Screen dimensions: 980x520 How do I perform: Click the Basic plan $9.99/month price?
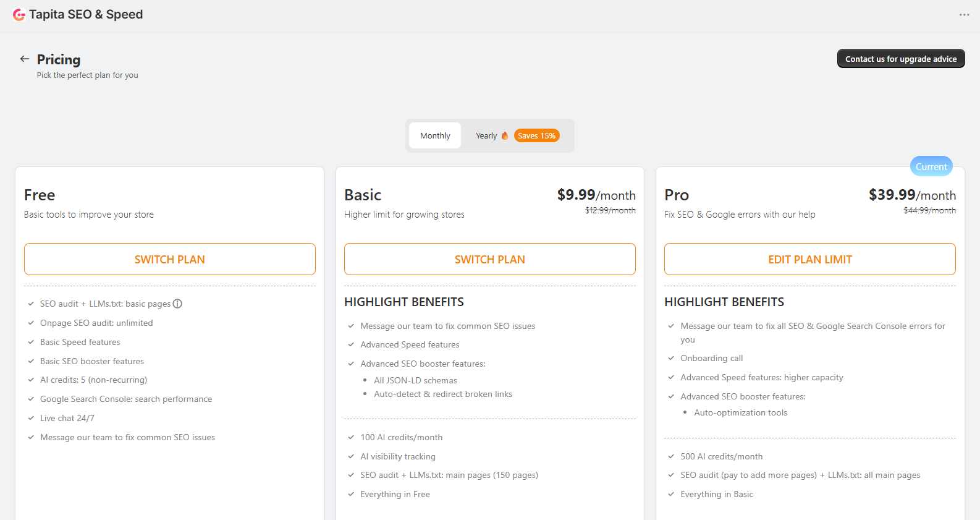(596, 195)
